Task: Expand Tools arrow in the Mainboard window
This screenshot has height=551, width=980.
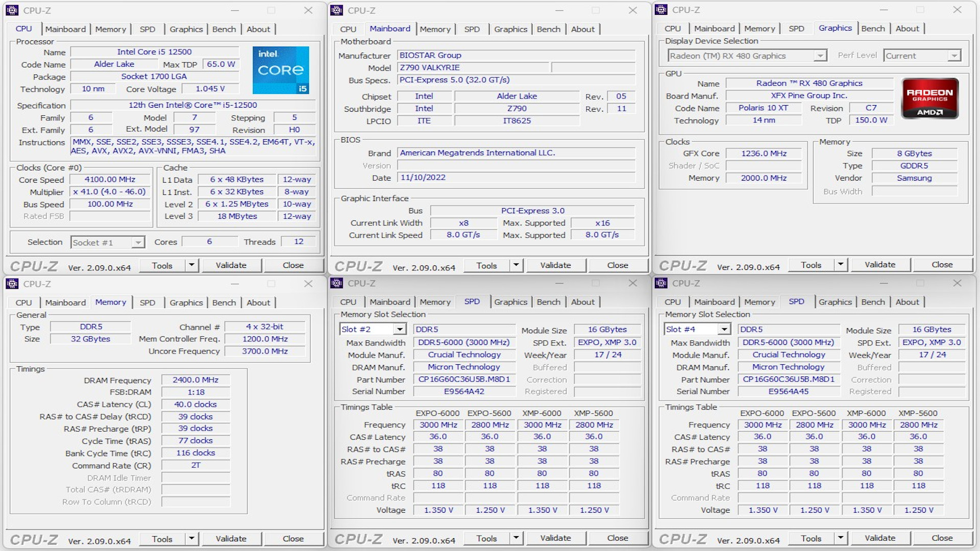Action: click(516, 265)
